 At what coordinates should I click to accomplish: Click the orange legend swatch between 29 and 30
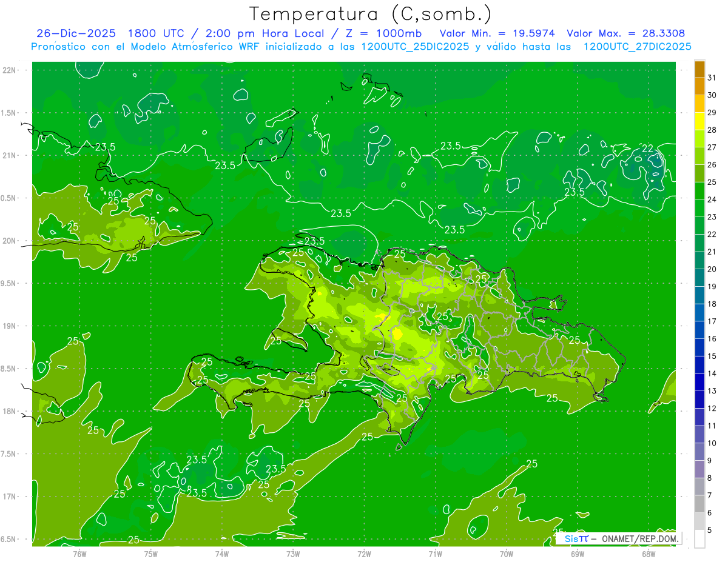pyautogui.click(x=699, y=104)
